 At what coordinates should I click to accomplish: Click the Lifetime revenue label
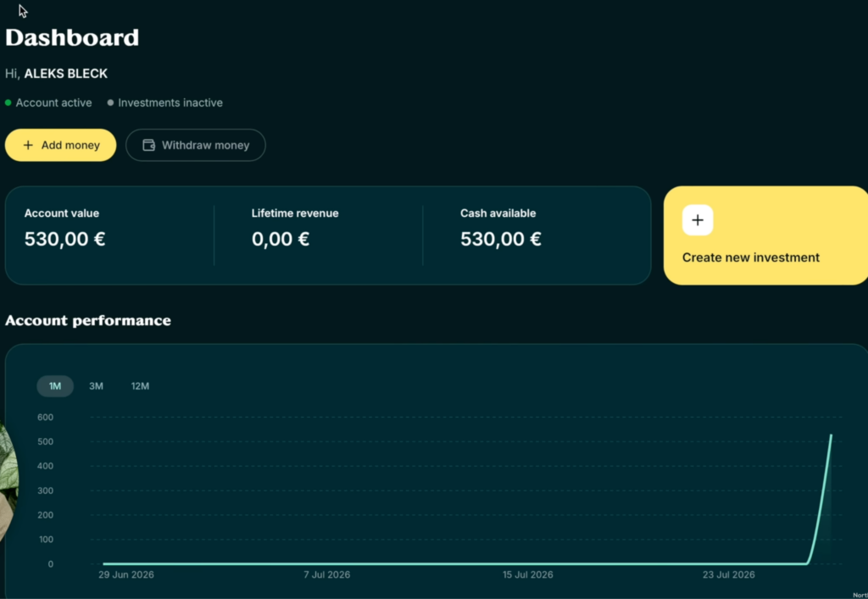point(295,213)
